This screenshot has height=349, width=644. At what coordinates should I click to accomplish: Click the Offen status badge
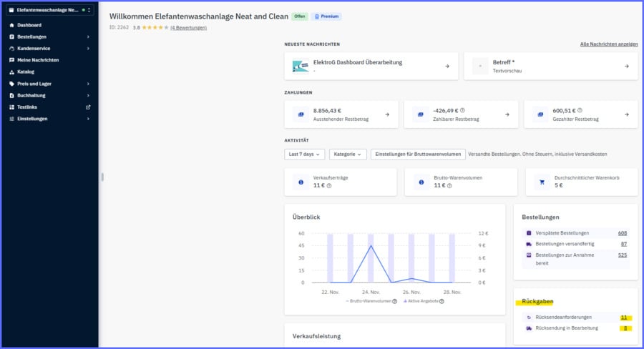pos(299,16)
